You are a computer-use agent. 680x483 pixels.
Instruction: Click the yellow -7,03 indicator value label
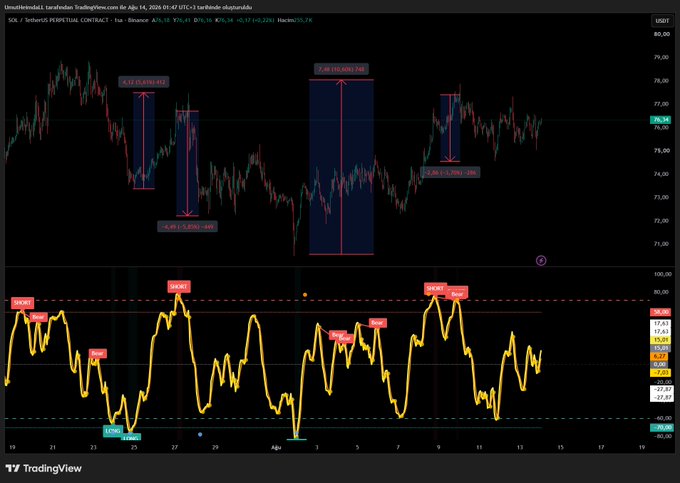(x=660, y=373)
